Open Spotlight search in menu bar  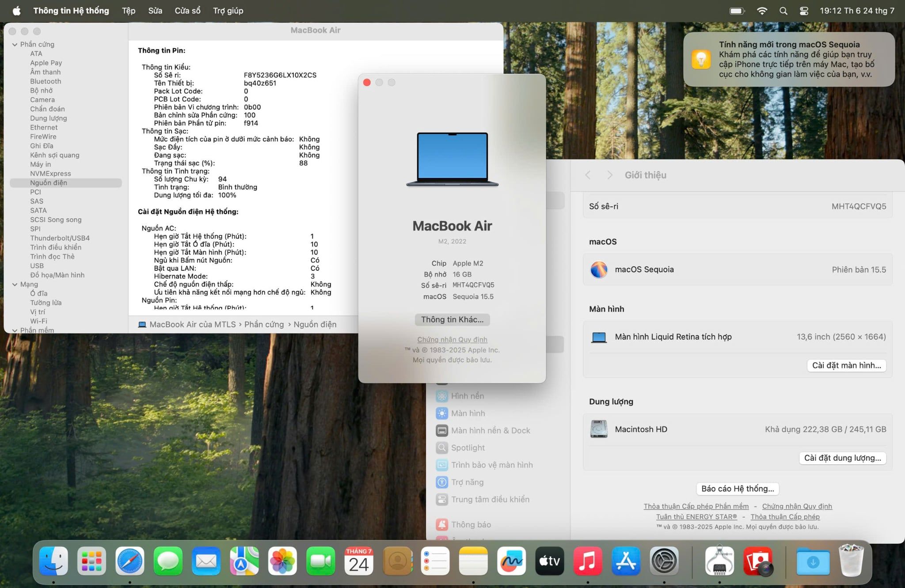783,11
